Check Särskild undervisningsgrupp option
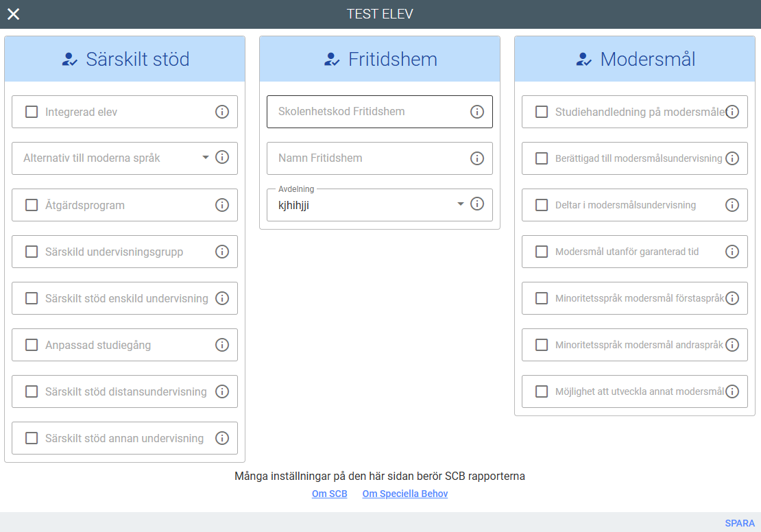 point(32,252)
